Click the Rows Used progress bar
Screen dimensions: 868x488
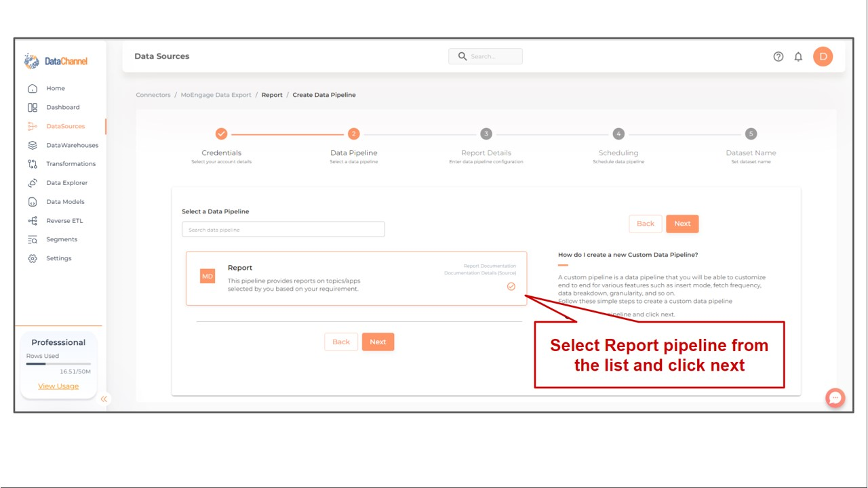pos(58,364)
